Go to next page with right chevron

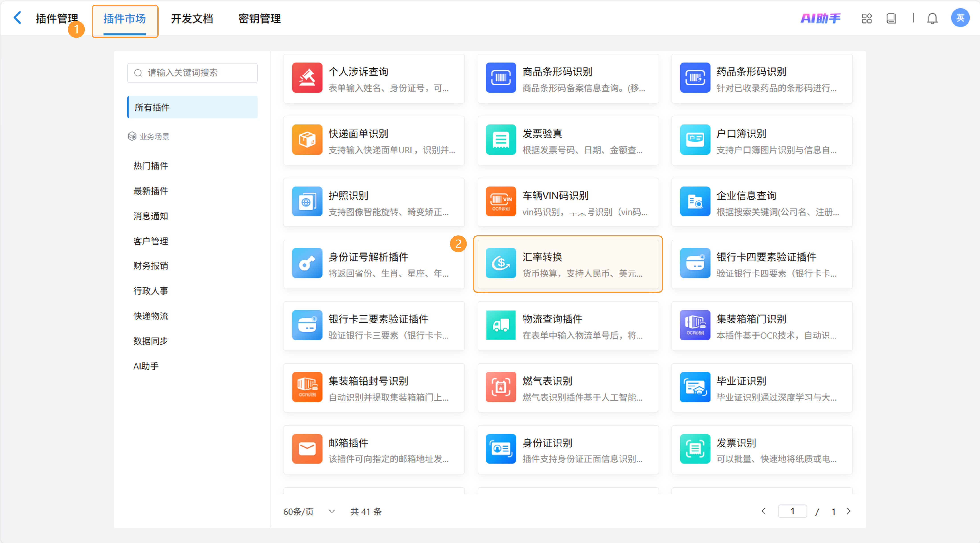tap(848, 511)
